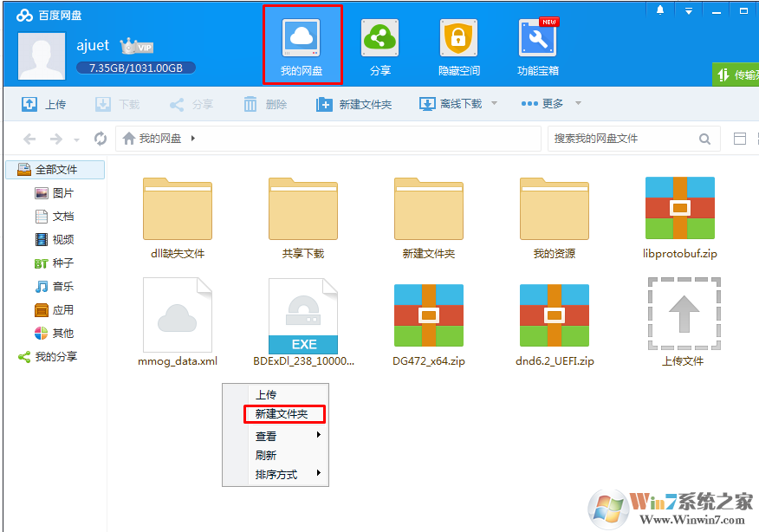Open navigation history dropdown arrow

(76, 140)
